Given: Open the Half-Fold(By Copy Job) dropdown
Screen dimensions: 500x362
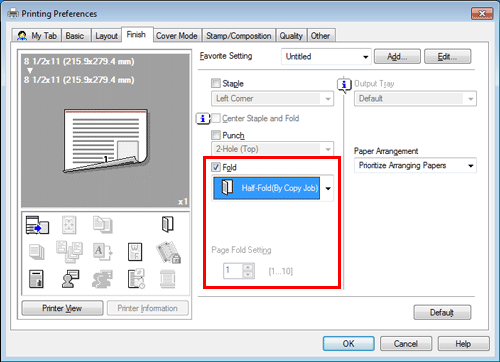Looking at the screenshot, I should [273, 188].
